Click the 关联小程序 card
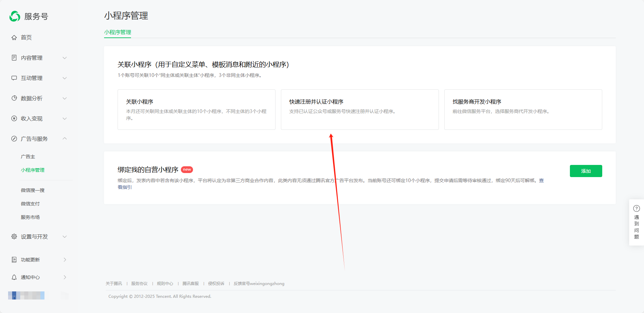Screen dimensions: 644x313 coord(196,110)
